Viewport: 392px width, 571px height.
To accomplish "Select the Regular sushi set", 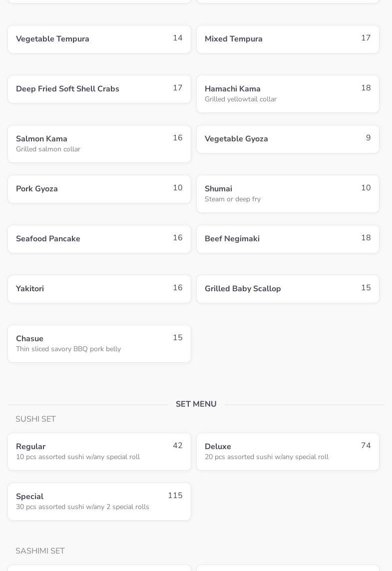I will (99, 452).
